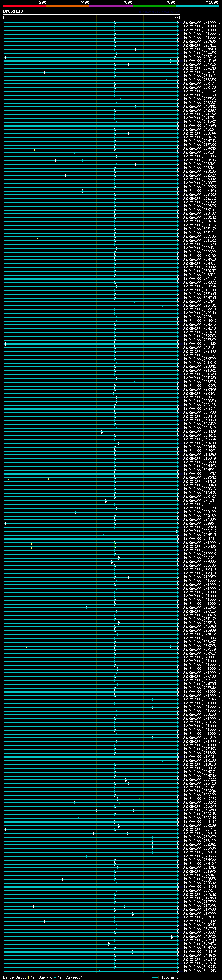The image size is (222, 980).
Task: Select hit UniRef100_Q40164
Action: click(199, 129)
